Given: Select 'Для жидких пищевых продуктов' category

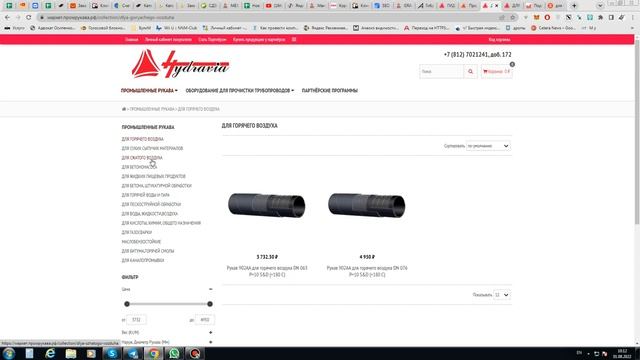Looking at the screenshot, I should tap(153, 177).
